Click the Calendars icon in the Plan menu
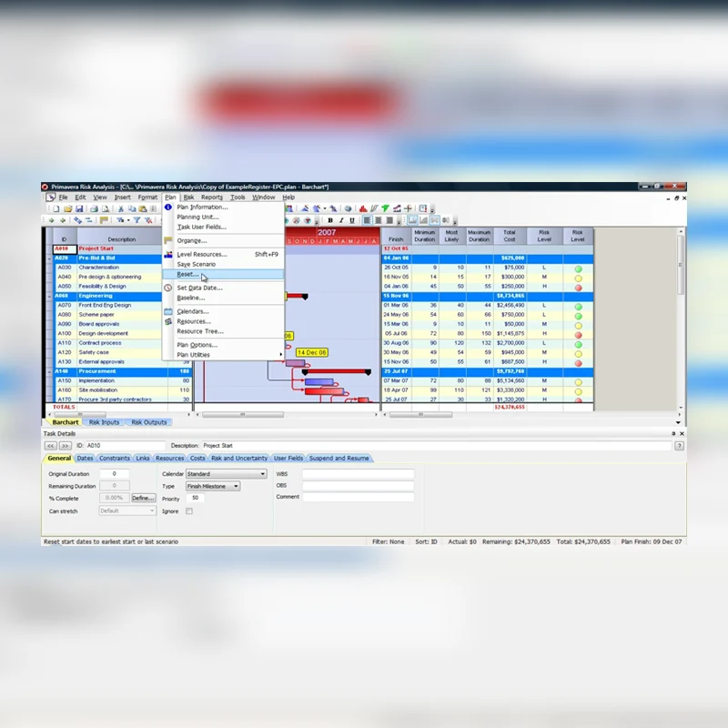This screenshot has width=728, height=728. coord(168,311)
